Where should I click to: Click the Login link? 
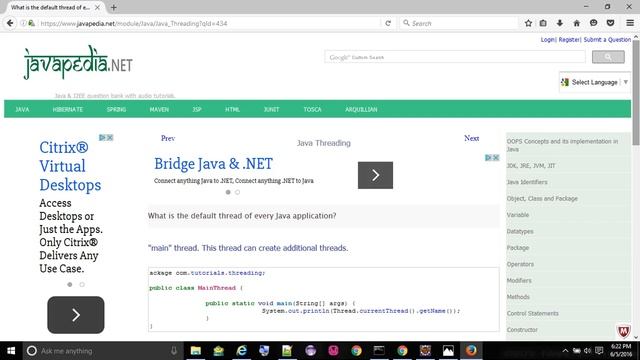(x=547, y=40)
